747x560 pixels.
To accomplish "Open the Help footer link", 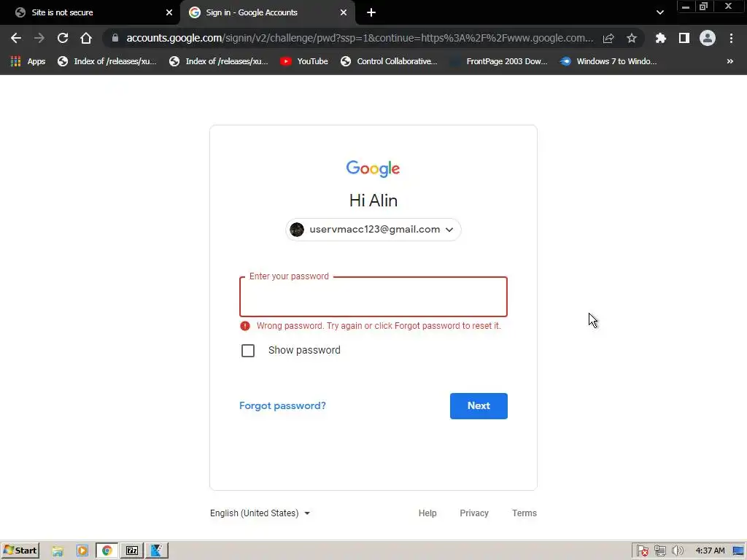I will [427, 513].
